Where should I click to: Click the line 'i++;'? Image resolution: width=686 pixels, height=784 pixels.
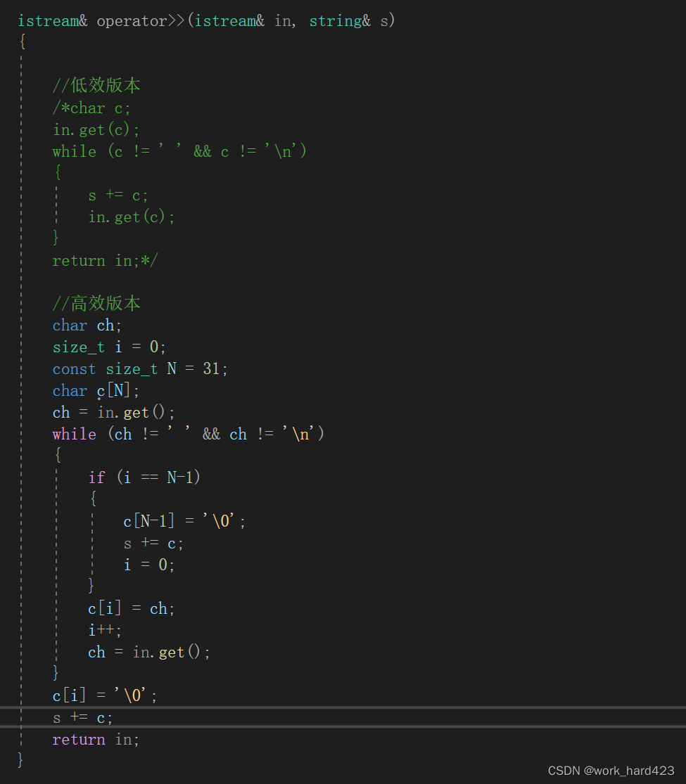click(105, 630)
